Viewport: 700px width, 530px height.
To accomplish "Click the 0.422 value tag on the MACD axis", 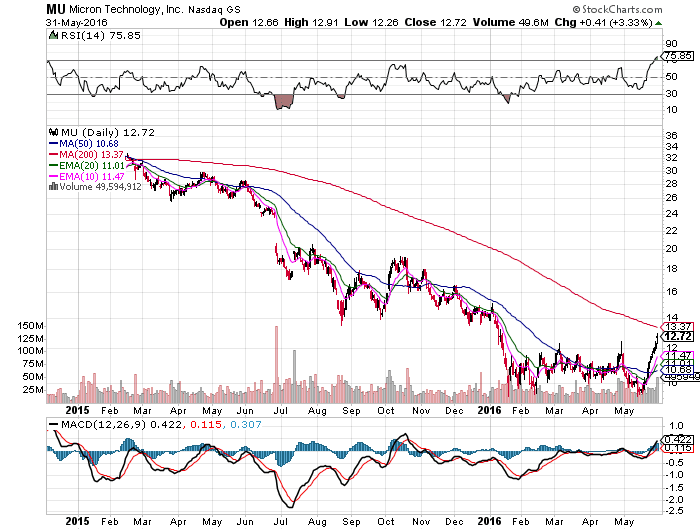I will pos(678,439).
